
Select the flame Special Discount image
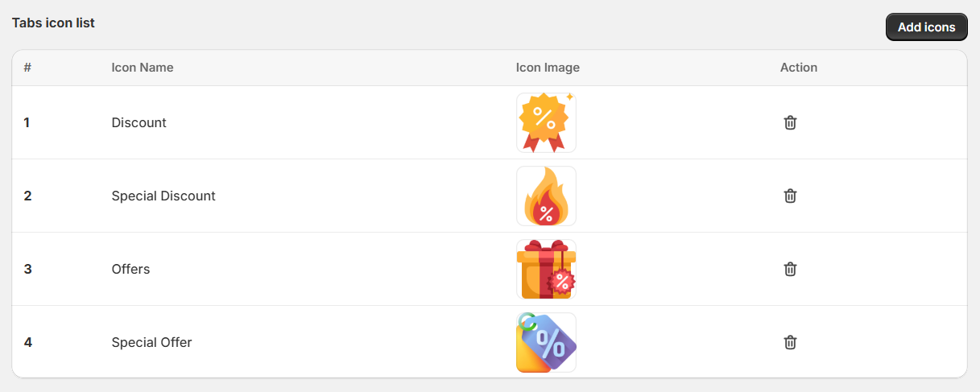[x=546, y=196]
